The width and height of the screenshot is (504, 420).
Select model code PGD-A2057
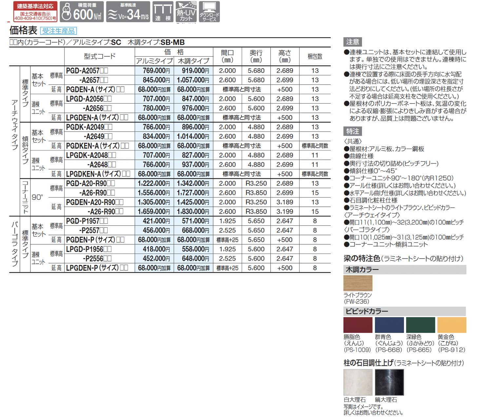(87, 71)
